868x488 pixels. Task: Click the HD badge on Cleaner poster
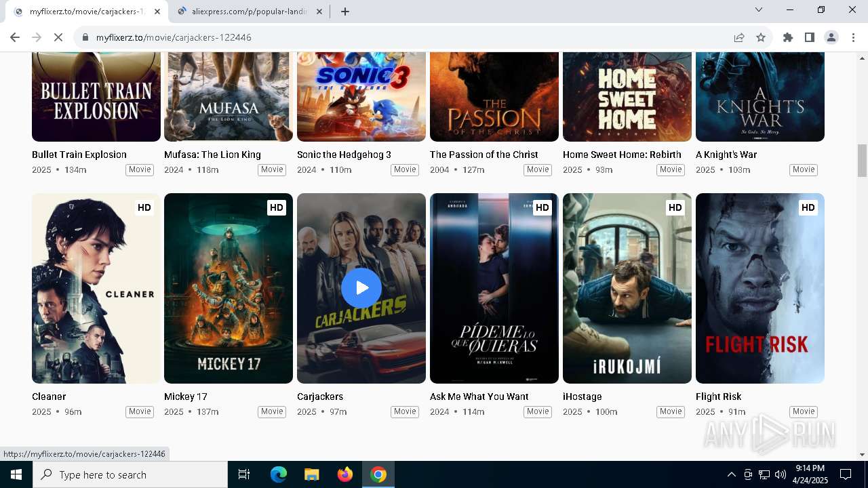tap(144, 207)
